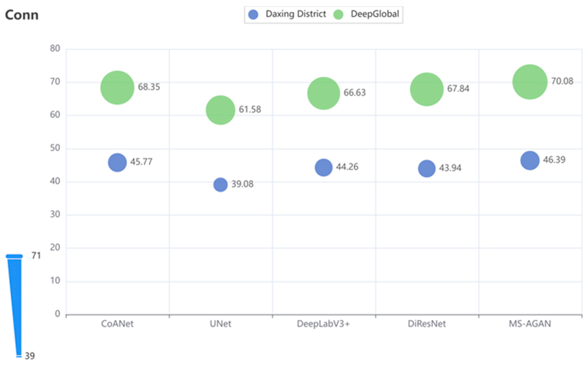The image size is (588, 365).
Task: Click the UNet x-axis label
Action: [220, 324]
